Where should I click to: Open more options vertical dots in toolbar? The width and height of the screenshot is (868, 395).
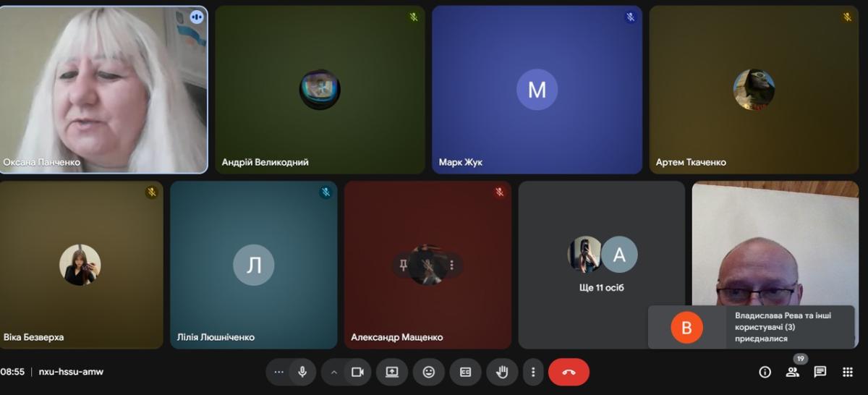(x=533, y=372)
